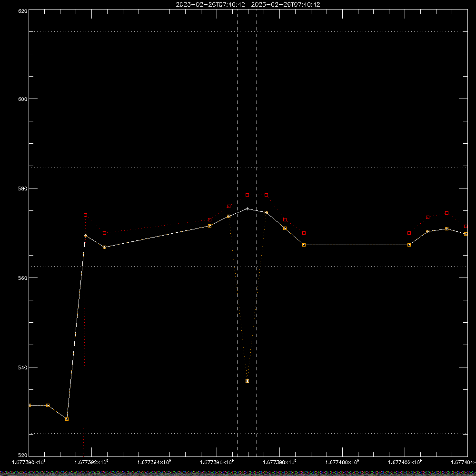Select the 540 y-axis label
Screen dimensions: 476x476
[x=23, y=367]
